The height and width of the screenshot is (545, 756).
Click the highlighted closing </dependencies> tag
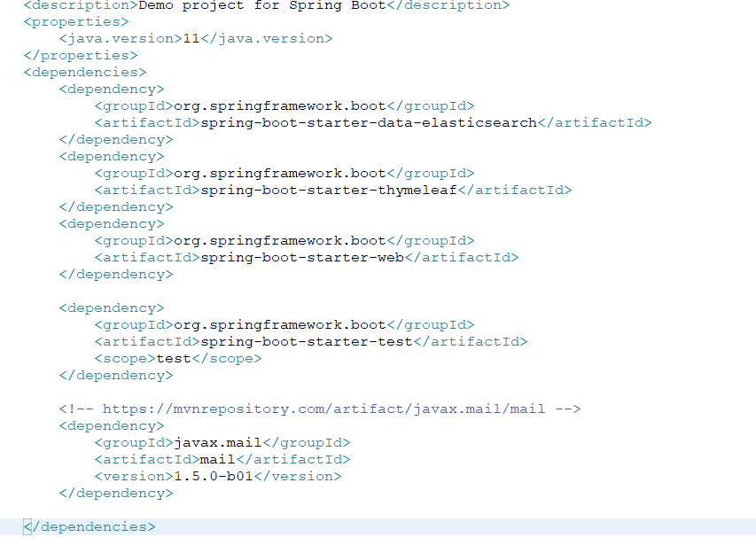coord(90,527)
